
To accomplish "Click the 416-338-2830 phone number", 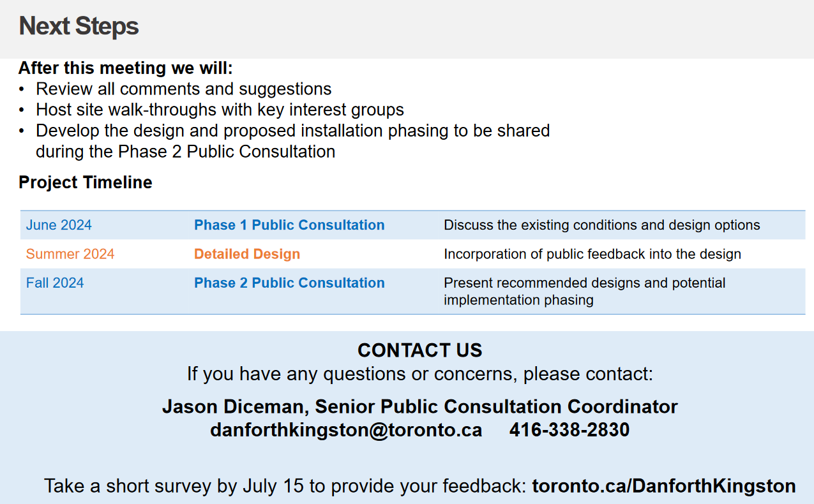I will [569, 430].
